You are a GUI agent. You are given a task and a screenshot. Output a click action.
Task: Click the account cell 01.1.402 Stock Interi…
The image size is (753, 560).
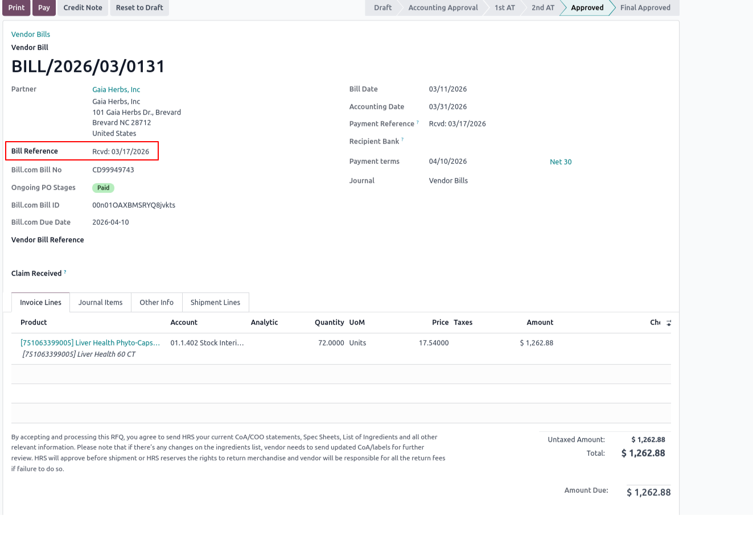click(207, 343)
